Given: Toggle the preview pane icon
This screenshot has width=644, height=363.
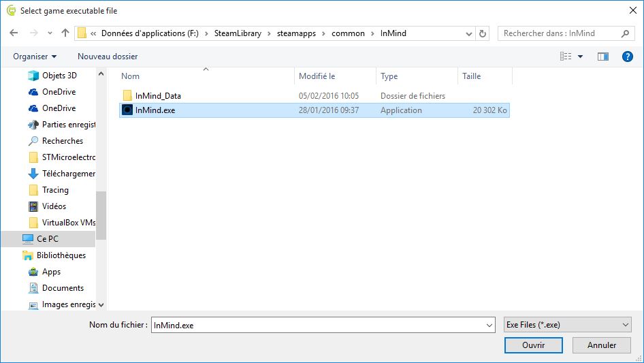Looking at the screenshot, I should pyautogui.click(x=602, y=57).
